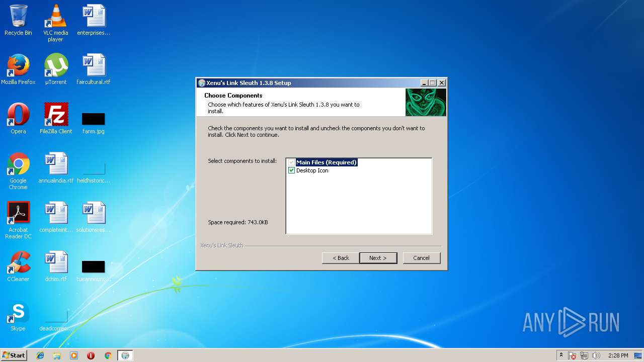
Task: Launch Skype from the desktop
Action: point(18,316)
